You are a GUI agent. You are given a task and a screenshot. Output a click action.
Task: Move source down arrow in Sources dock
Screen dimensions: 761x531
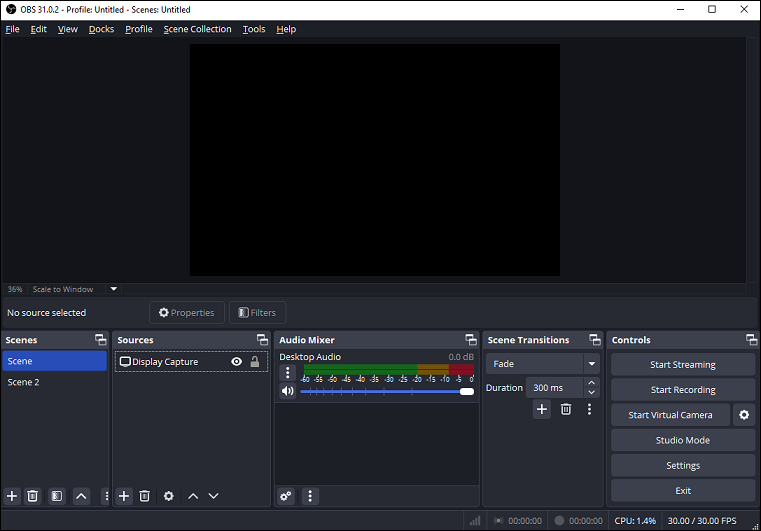click(x=214, y=496)
